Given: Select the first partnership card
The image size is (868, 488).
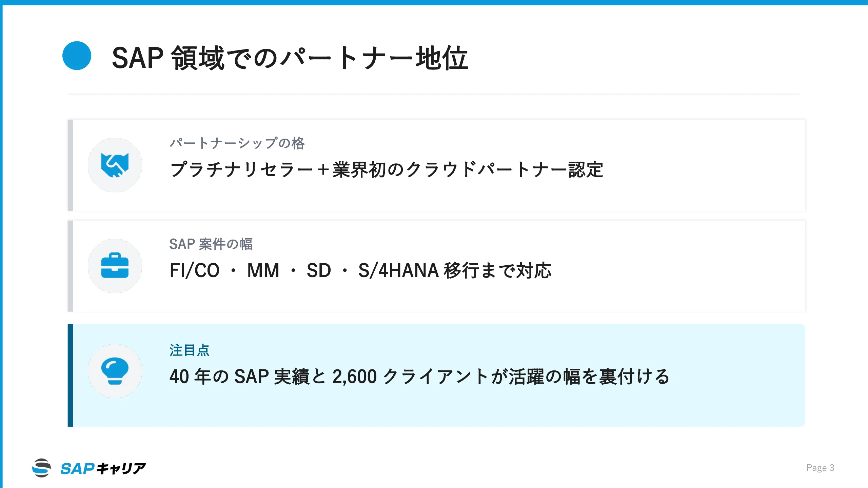Looking at the screenshot, I should point(436,165).
